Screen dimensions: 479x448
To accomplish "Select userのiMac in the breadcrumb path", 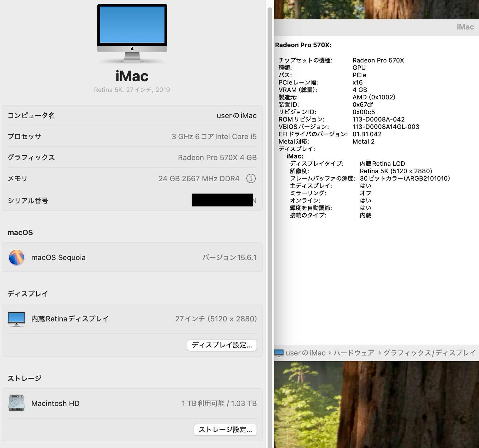I will (x=305, y=353).
